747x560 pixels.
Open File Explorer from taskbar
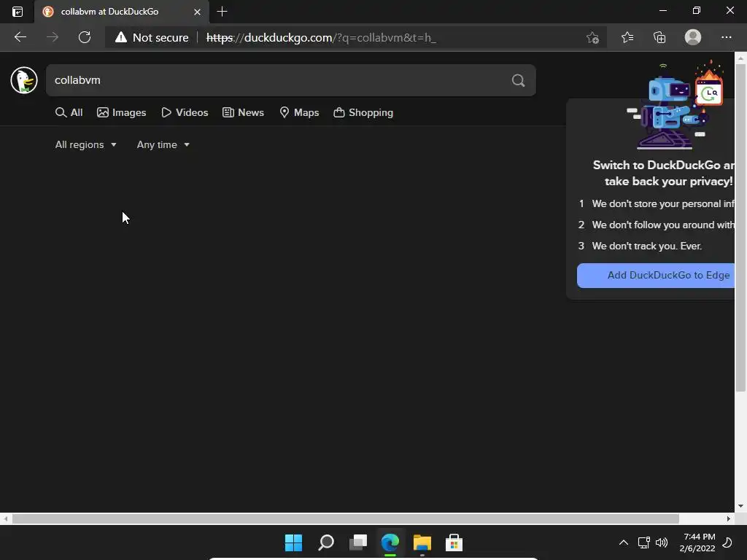point(422,542)
